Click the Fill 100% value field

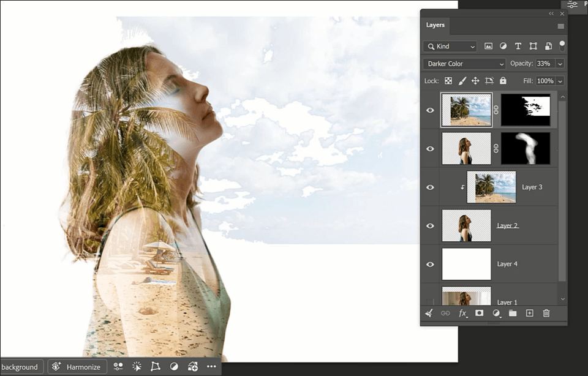coord(546,81)
